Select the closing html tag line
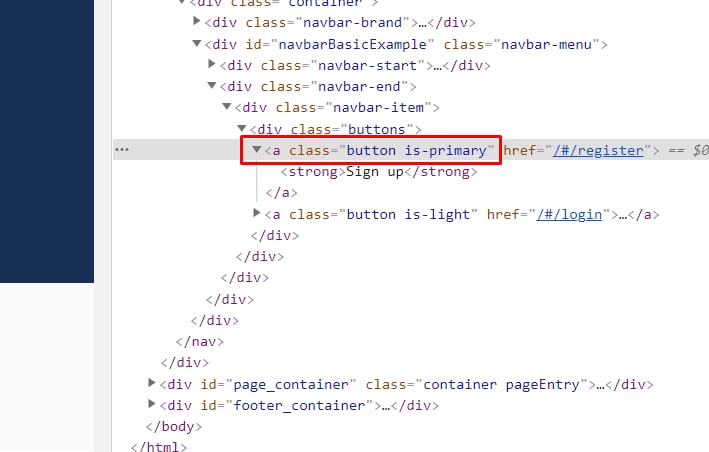The width and height of the screenshot is (709, 452). [158, 447]
